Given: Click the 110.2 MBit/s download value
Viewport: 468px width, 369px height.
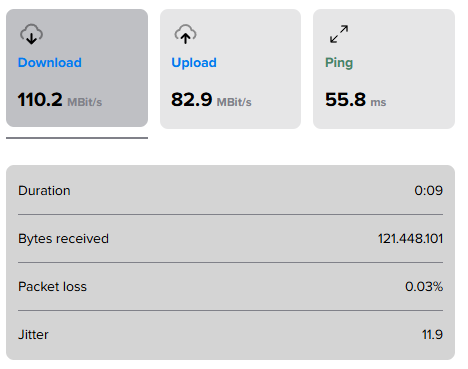Looking at the screenshot, I should pyautogui.click(x=60, y=100).
